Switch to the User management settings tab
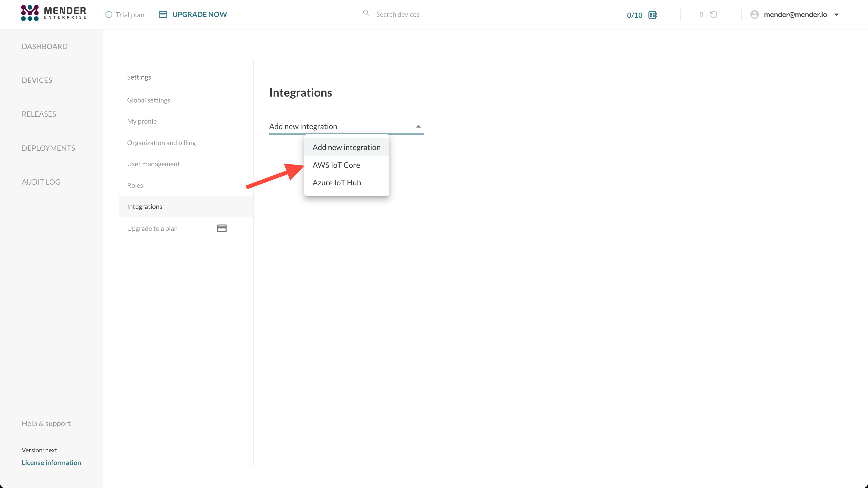The height and width of the screenshot is (488, 868). 153,164
